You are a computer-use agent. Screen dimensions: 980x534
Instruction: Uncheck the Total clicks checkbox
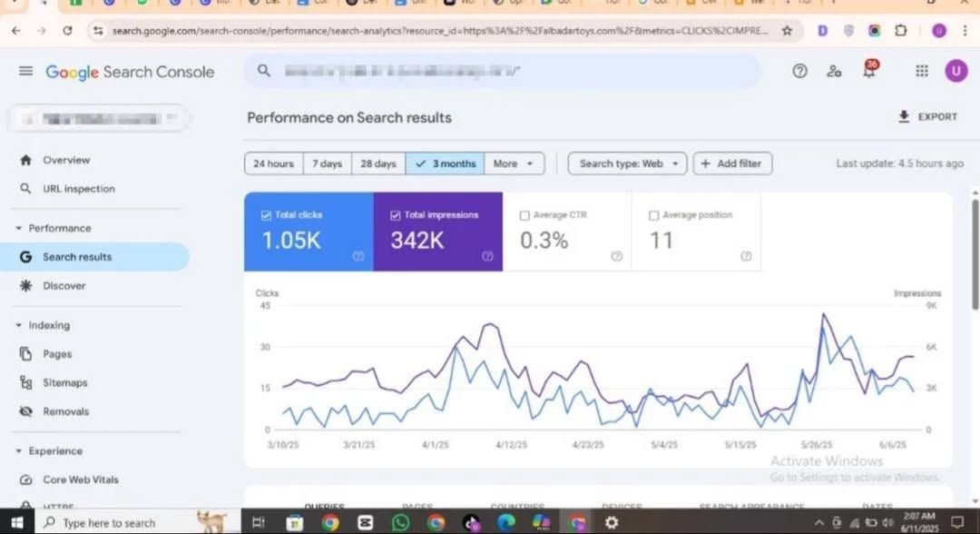tap(266, 215)
